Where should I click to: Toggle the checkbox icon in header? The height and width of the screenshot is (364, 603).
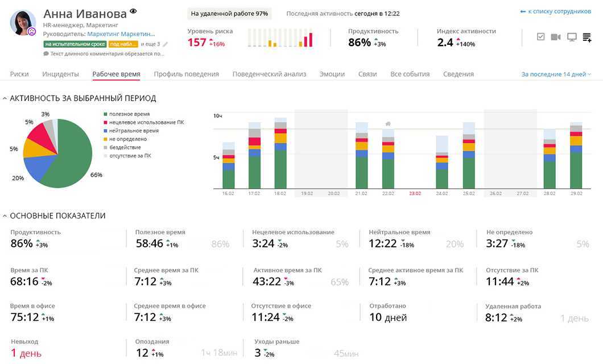pyautogui.click(x=540, y=37)
